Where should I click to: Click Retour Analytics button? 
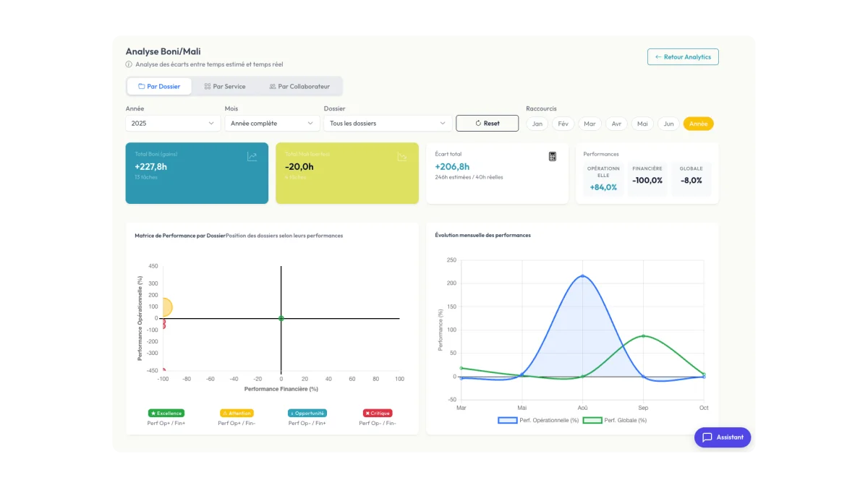tap(683, 57)
